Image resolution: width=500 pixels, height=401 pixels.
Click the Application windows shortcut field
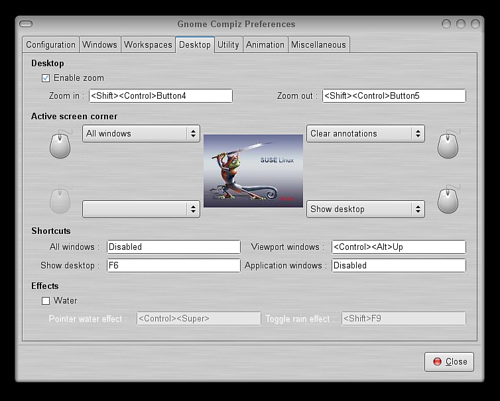399,266
